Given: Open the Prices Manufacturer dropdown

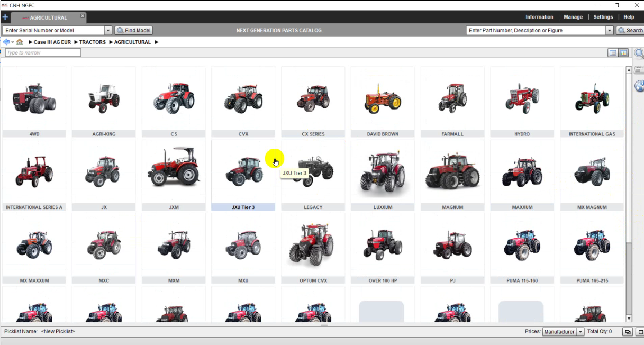Looking at the screenshot, I should tap(563, 332).
